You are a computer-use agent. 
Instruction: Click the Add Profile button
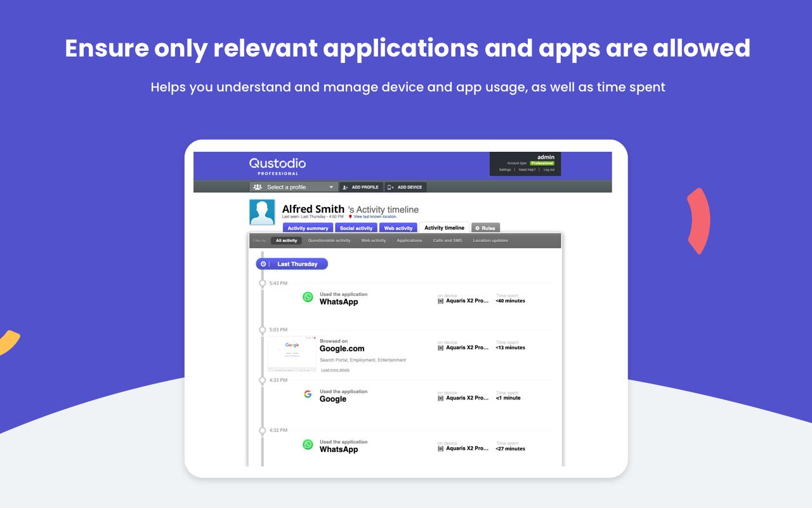[360, 187]
